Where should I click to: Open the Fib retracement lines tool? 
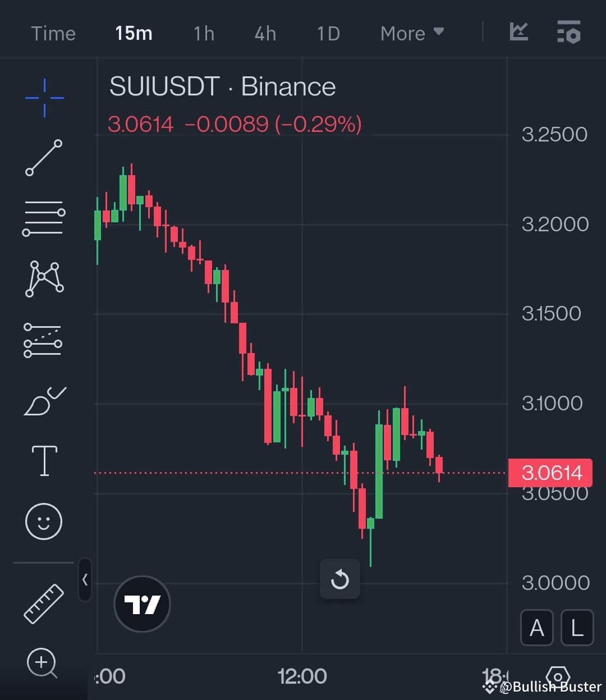click(x=43, y=217)
